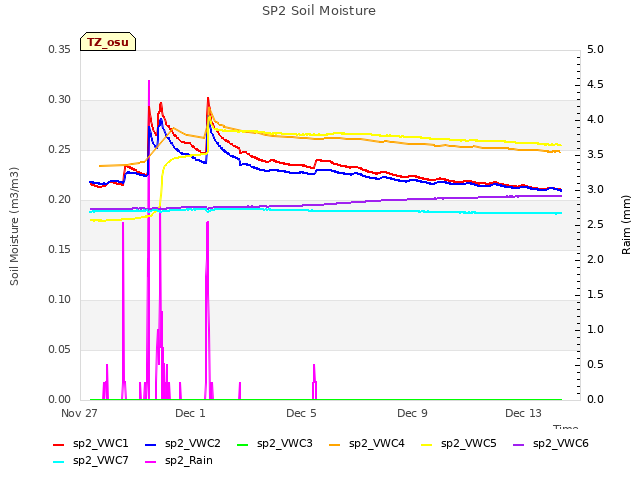Screen dimensions: 640x480
Task: Click the green sp2_VWC3 legend swatch
Action: click(x=243, y=444)
